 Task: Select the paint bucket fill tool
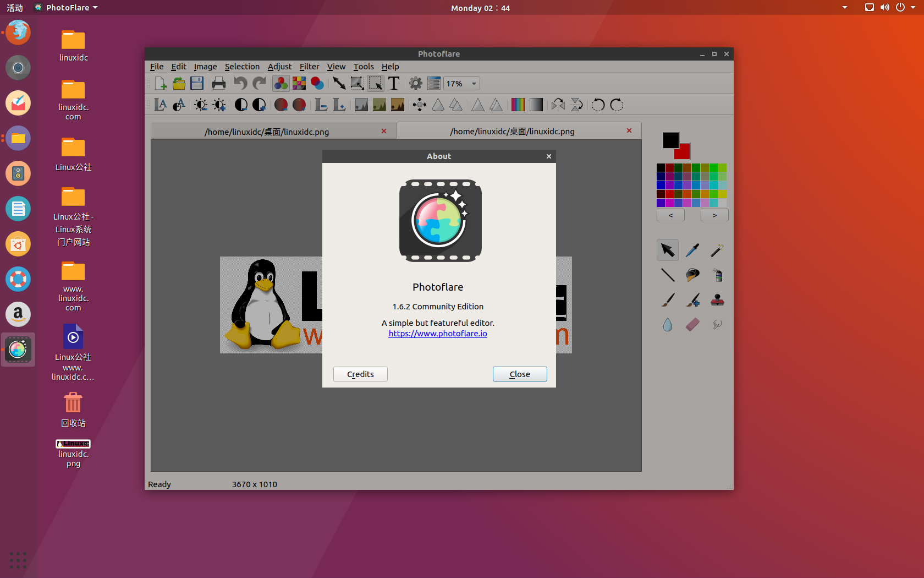pyautogui.click(x=692, y=275)
